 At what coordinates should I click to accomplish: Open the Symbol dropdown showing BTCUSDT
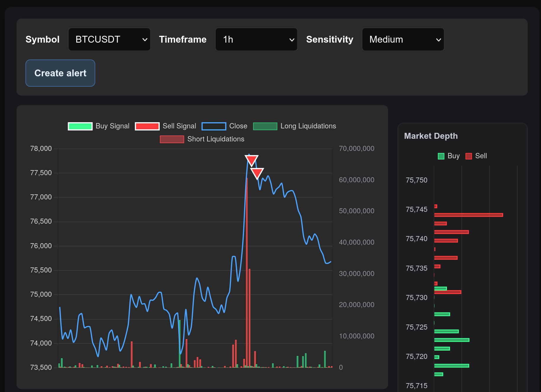click(109, 39)
